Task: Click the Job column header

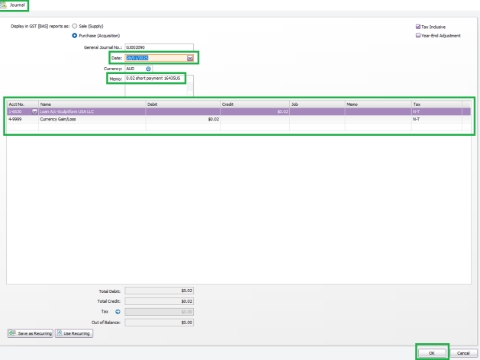Action: 317,104
